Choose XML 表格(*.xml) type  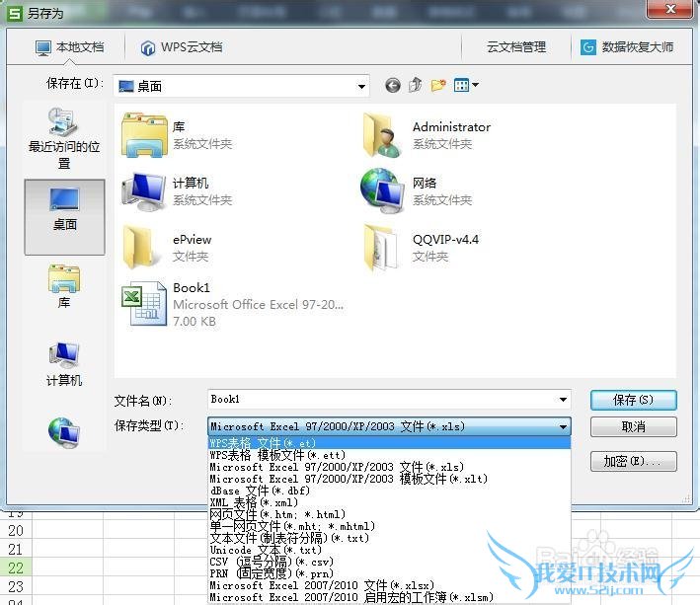389,502
